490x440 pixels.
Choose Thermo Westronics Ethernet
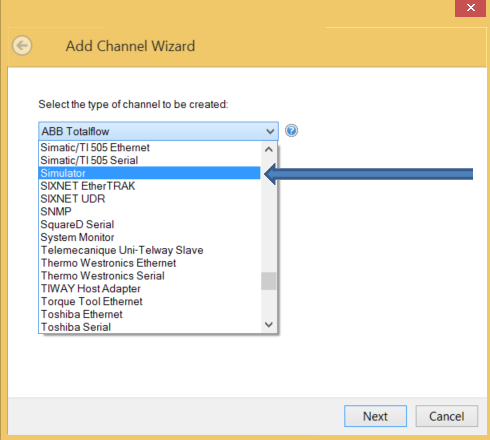(x=150, y=263)
